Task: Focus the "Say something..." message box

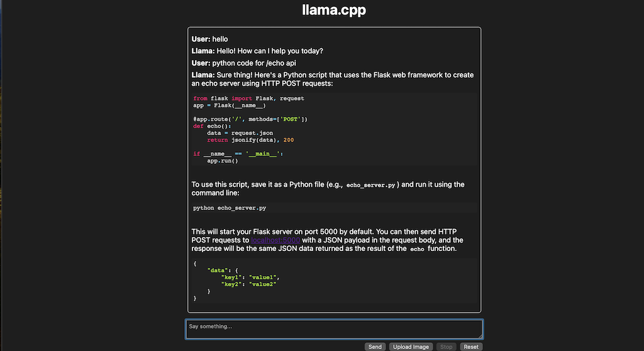Action: (x=334, y=329)
